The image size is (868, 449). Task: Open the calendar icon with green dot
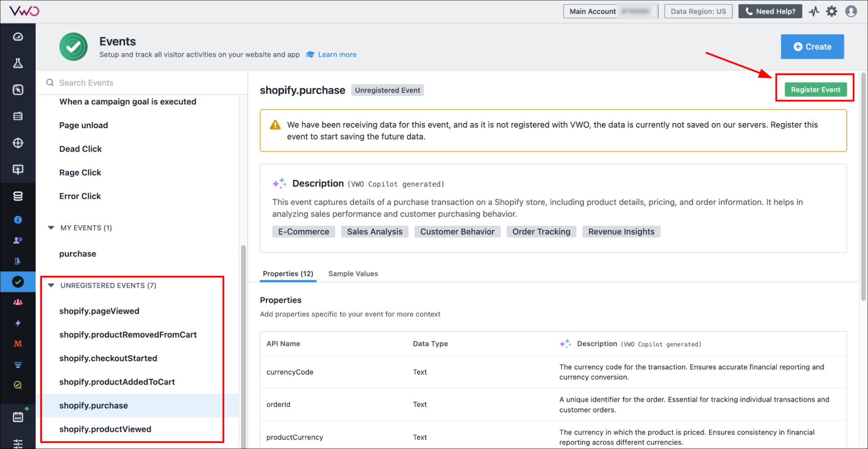pyautogui.click(x=18, y=417)
